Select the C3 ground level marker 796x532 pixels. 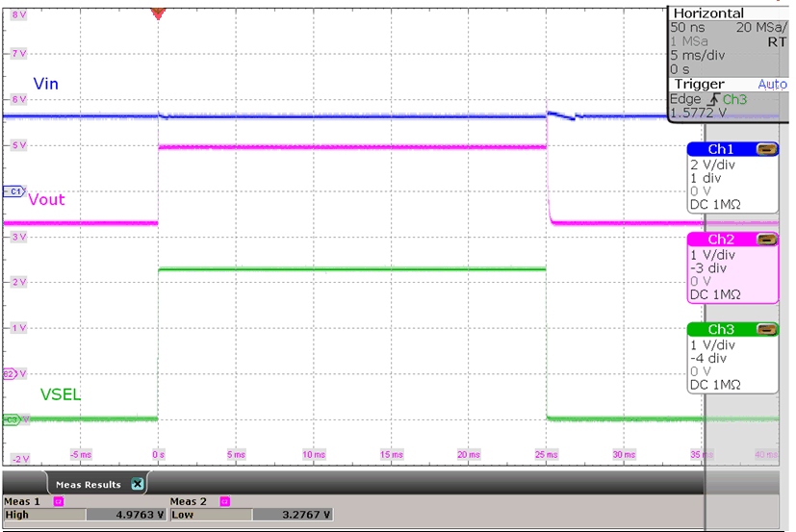(x=12, y=419)
